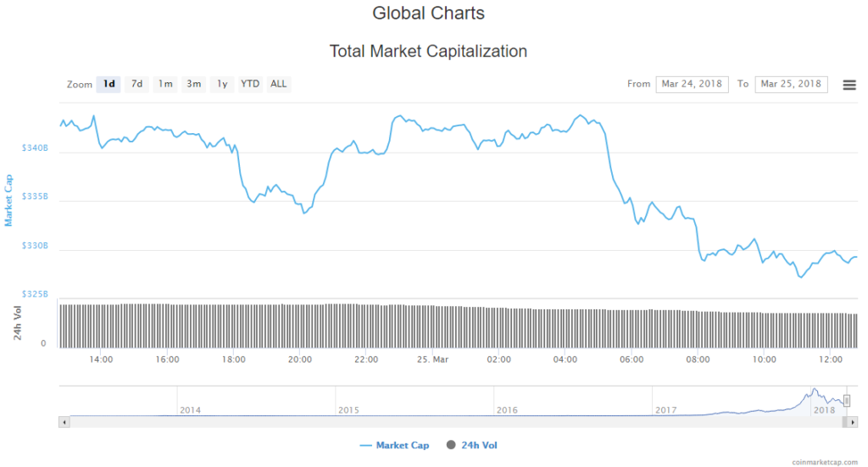The height and width of the screenshot is (467, 868).
Task: Click the To date field
Action: (791, 84)
